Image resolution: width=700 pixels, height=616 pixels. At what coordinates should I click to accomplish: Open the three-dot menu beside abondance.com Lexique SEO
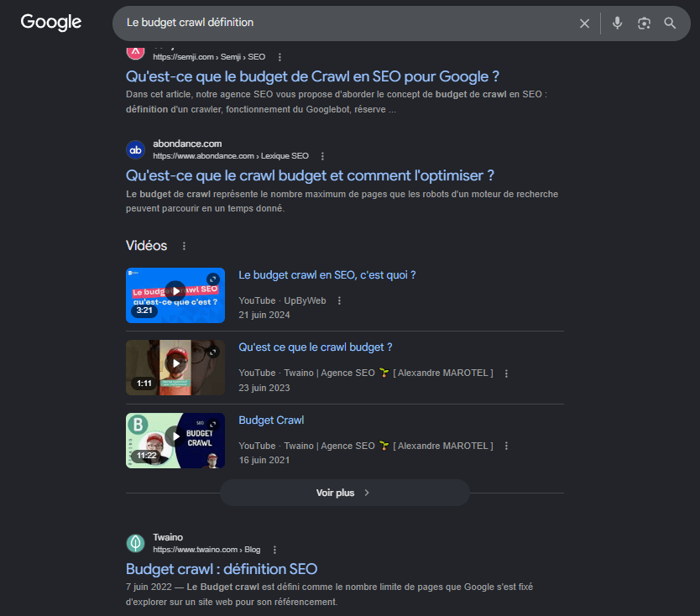[322, 156]
